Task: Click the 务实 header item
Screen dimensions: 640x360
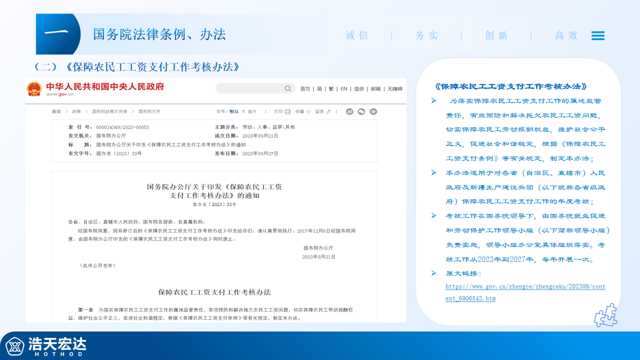Action: 427,36
